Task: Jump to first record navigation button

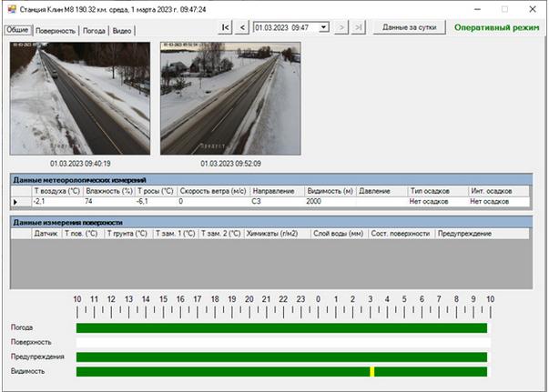Action: click(226, 27)
